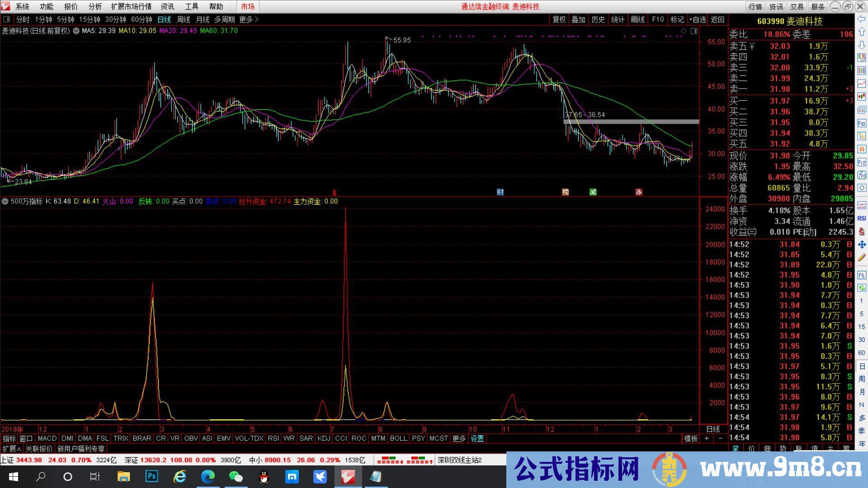The image size is (868, 488).
Task: Select the pencil drawing tool icon
Action: point(862,258)
